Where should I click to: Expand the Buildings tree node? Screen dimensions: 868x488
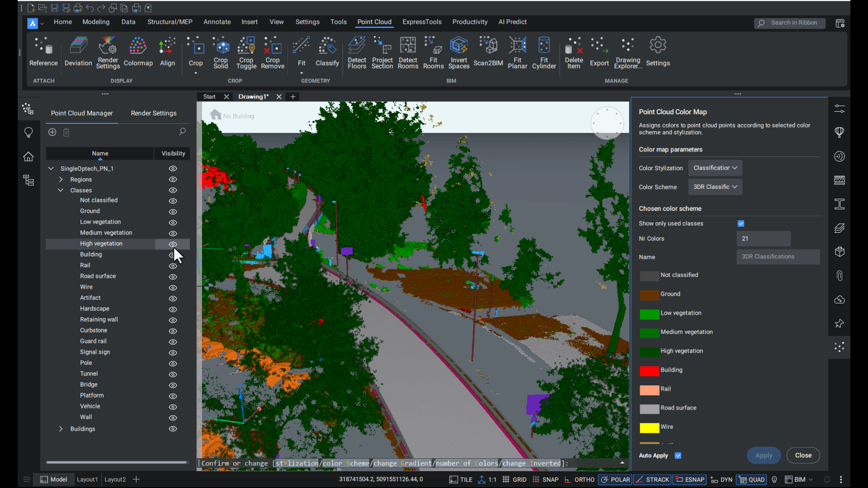coord(61,429)
